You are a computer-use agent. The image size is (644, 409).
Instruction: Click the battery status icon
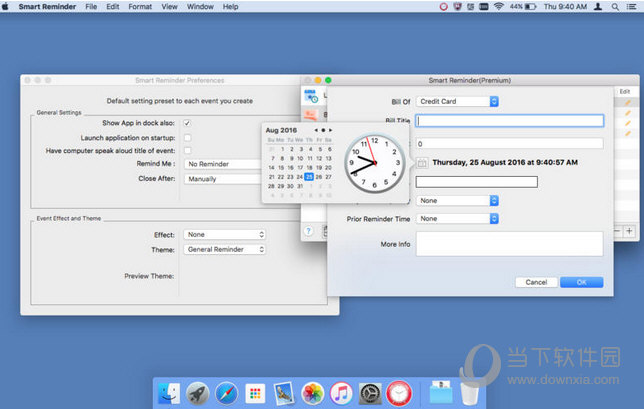click(x=531, y=7)
